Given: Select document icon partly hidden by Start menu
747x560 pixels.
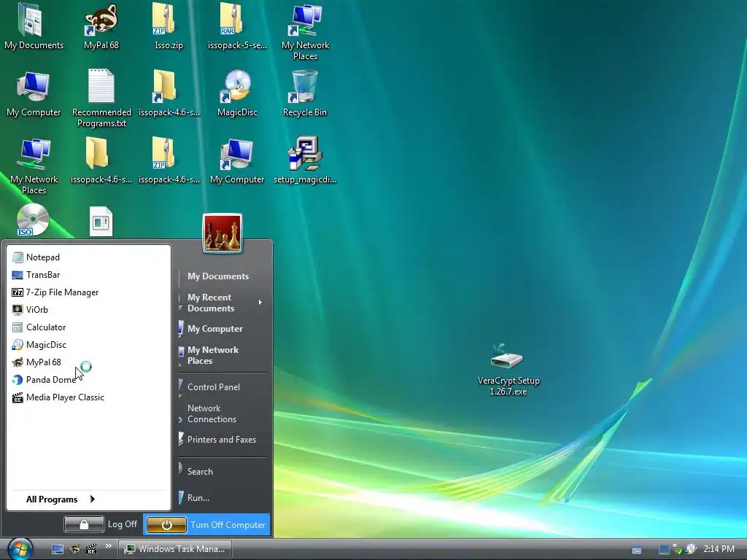Looking at the screenshot, I should (x=101, y=222).
